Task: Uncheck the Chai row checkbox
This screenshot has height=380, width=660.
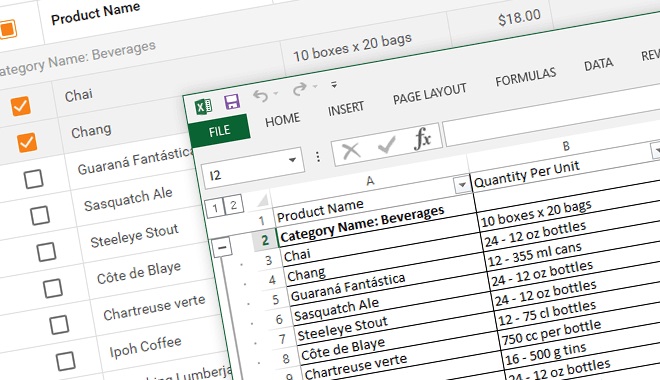Action: point(21,106)
